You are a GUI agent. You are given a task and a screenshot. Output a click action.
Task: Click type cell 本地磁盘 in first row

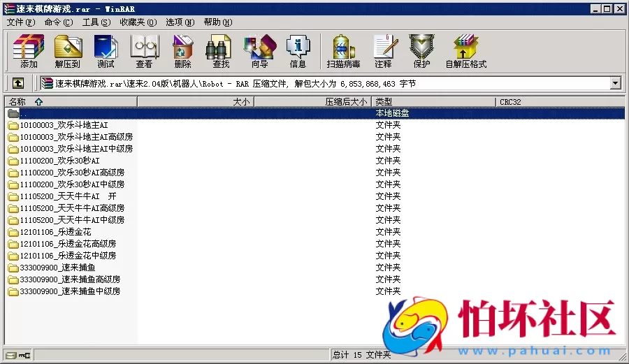click(392, 113)
